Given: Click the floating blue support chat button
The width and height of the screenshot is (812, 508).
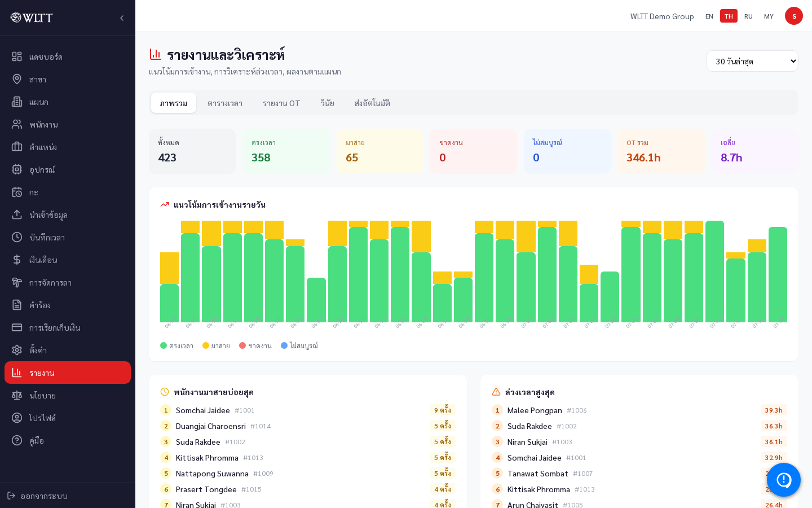Looking at the screenshot, I should click(784, 480).
